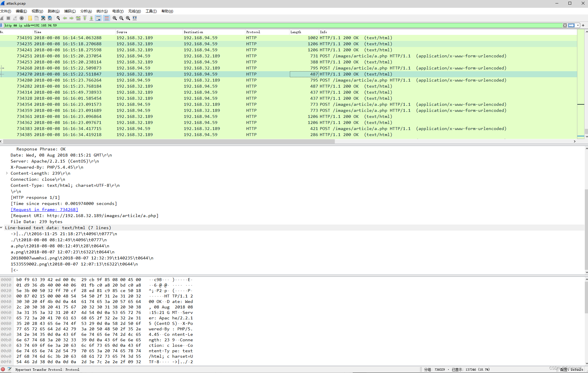Open the 视图(V) menu
Screen dimensions: 588x373
pyautogui.click(x=37, y=11)
